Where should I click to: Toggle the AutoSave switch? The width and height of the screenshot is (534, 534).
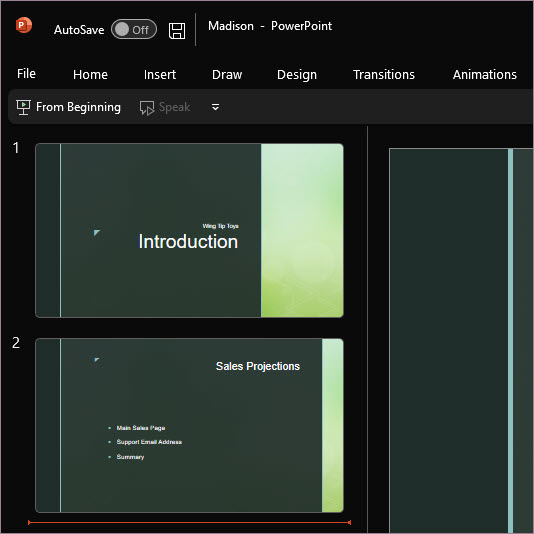(x=134, y=29)
